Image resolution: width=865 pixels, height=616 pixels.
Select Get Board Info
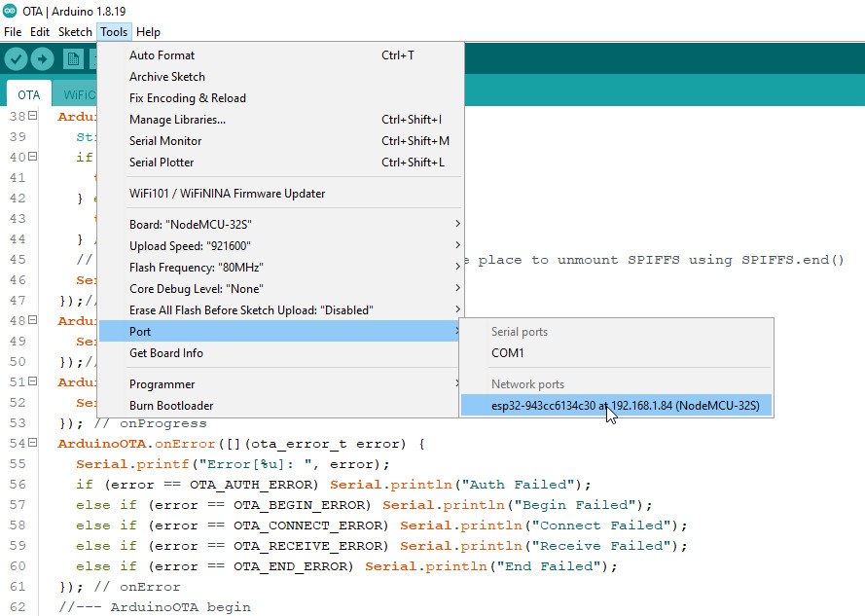[x=280, y=353]
